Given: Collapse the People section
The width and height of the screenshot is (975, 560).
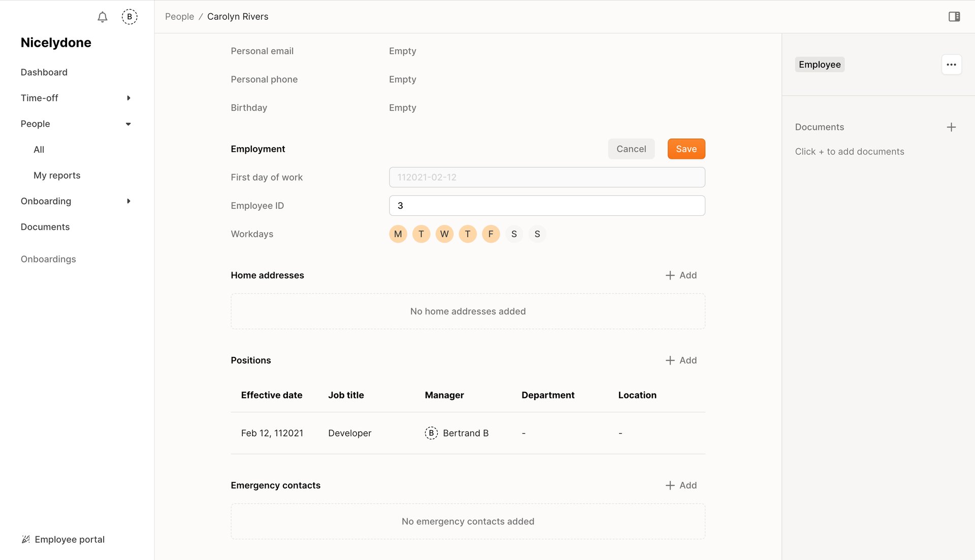Looking at the screenshot, I should [128, 123].
